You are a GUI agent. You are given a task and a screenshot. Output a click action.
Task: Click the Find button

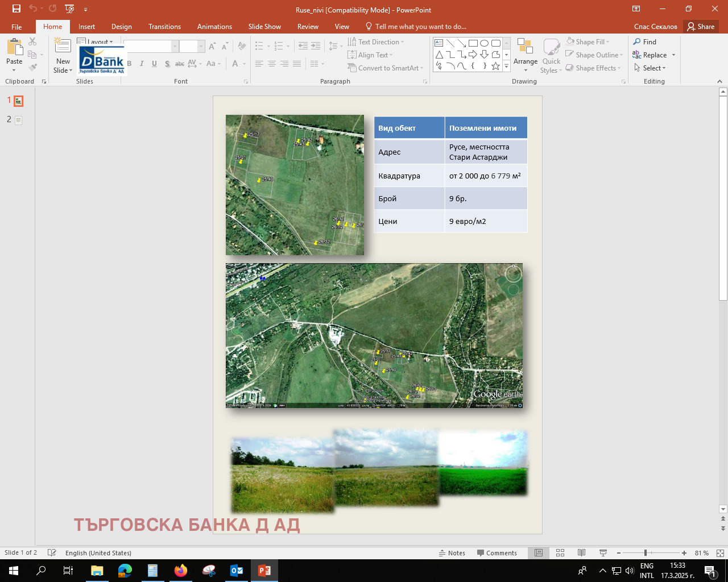tap(644, 42)
